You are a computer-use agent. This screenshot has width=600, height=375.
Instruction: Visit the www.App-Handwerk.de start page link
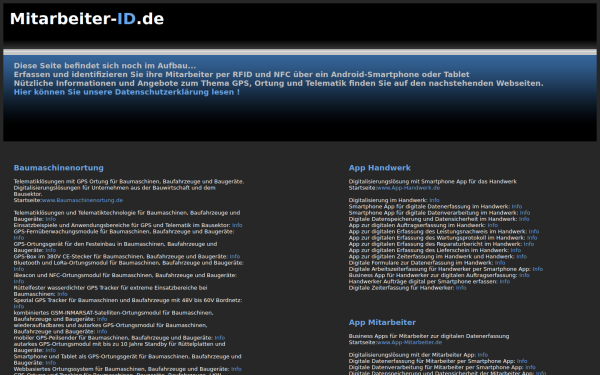(408, 188)
